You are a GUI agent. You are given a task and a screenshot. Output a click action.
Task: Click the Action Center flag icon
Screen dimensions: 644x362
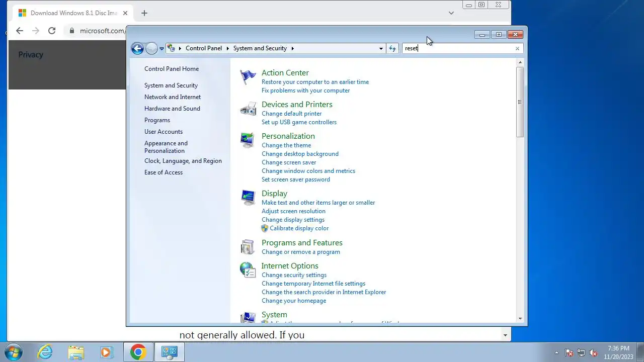(248, 77)
